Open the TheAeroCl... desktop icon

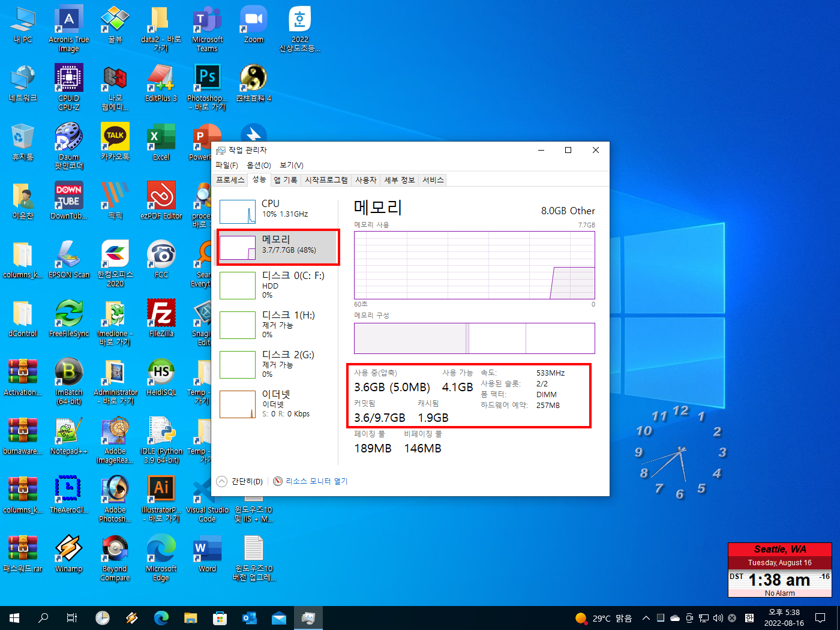tap(69, 496)
